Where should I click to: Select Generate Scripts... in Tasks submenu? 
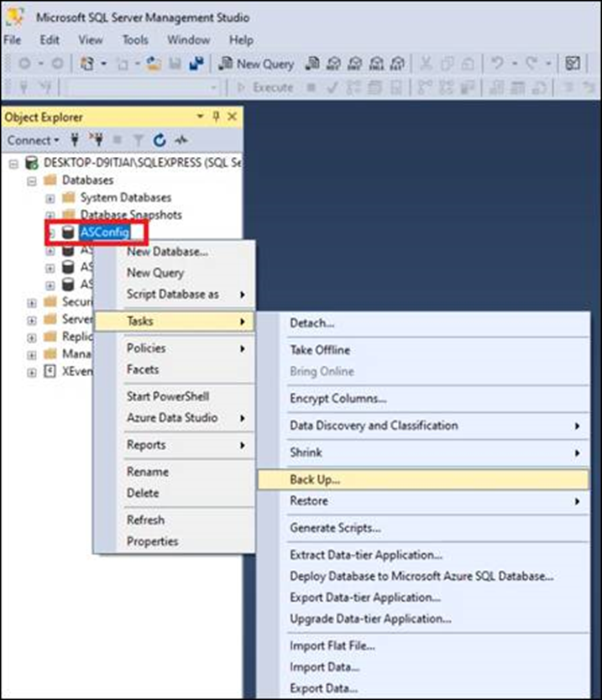tap(423, 528)
